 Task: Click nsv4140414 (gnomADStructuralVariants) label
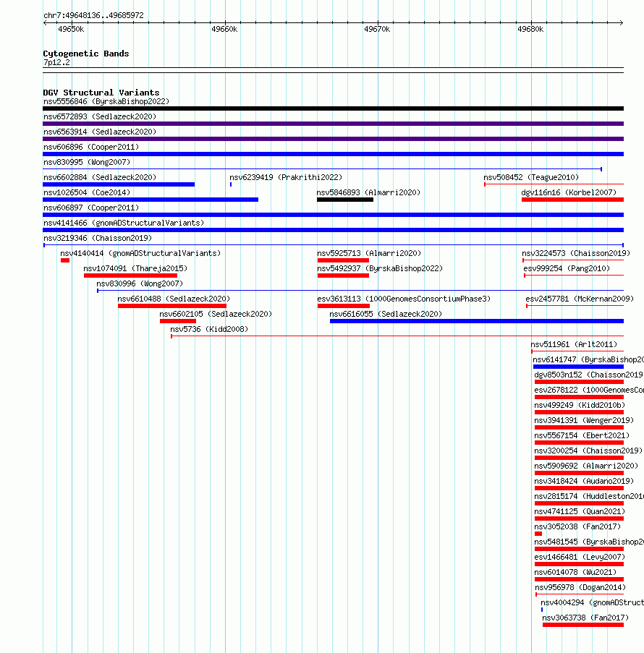[140, 254]
